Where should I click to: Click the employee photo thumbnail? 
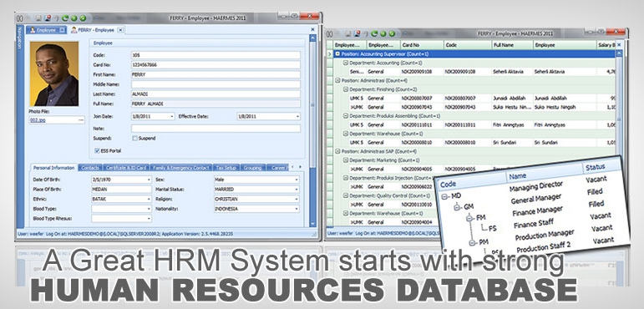coord(54,73)
